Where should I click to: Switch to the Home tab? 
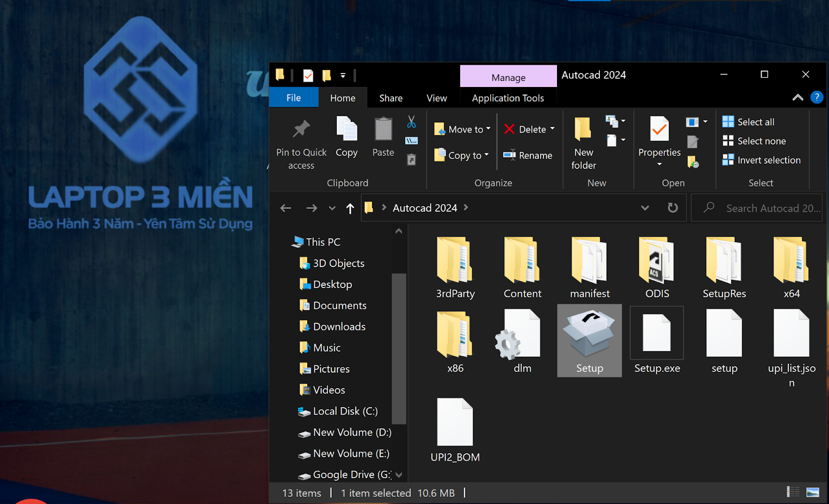click(342, 98)
